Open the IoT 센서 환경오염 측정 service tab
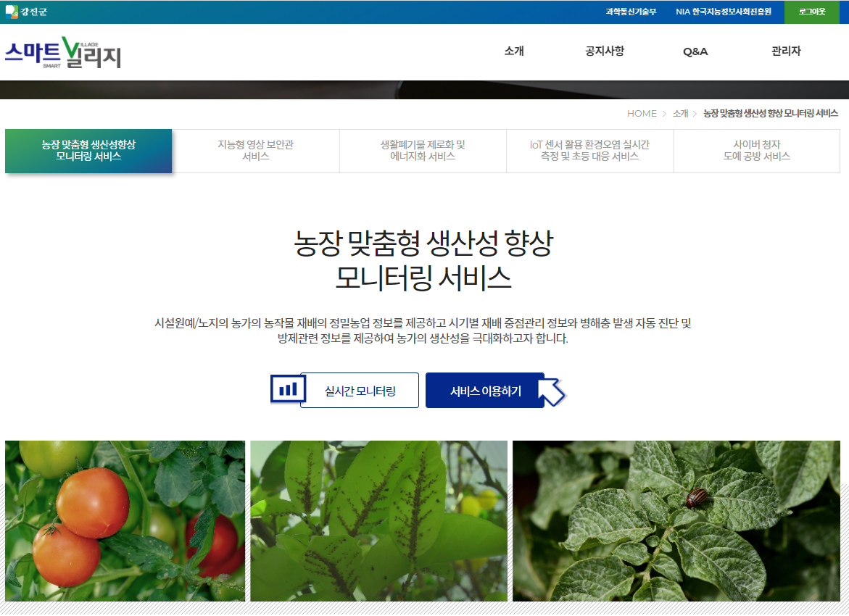The height and width of the screenshot is (616, 849). (589, 151)
